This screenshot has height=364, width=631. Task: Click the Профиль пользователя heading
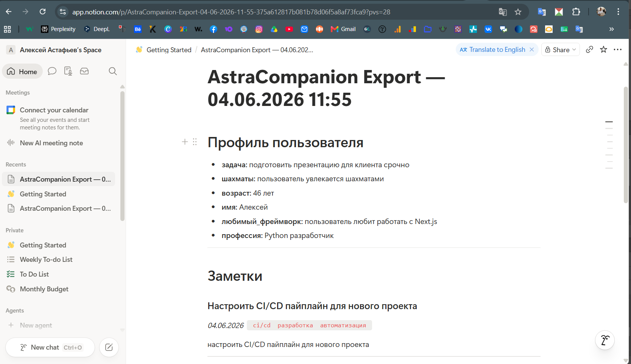(x=285, y=143)
